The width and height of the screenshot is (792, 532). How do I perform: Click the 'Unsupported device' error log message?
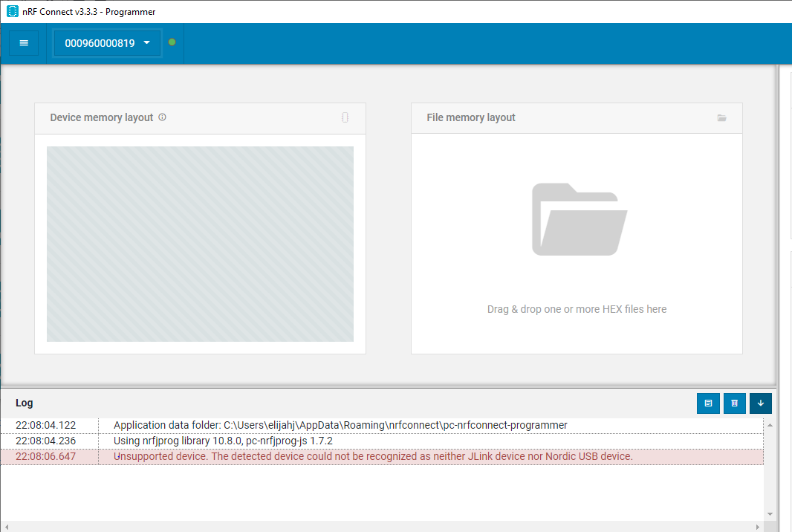[373, 456]
